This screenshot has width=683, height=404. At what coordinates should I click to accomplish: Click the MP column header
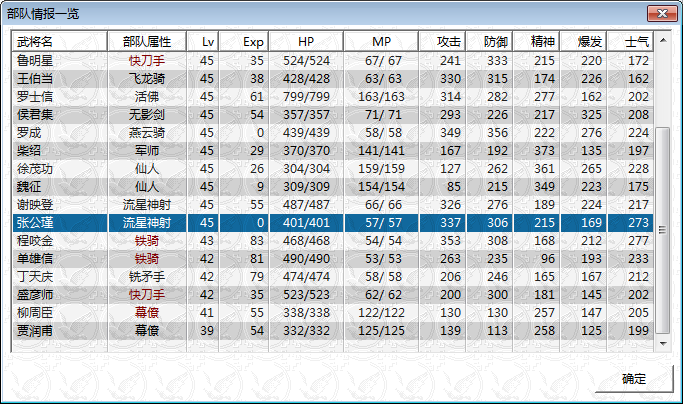tap(381, 41)
